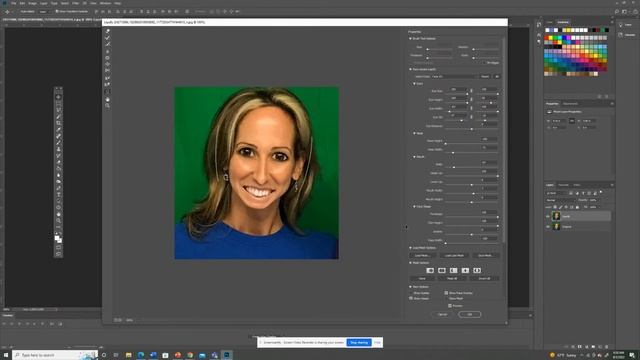Image resolution: width=640 pixels, height=360 pixels.
Task: Click the Eye Height link icon
Action: coord(471,99)
